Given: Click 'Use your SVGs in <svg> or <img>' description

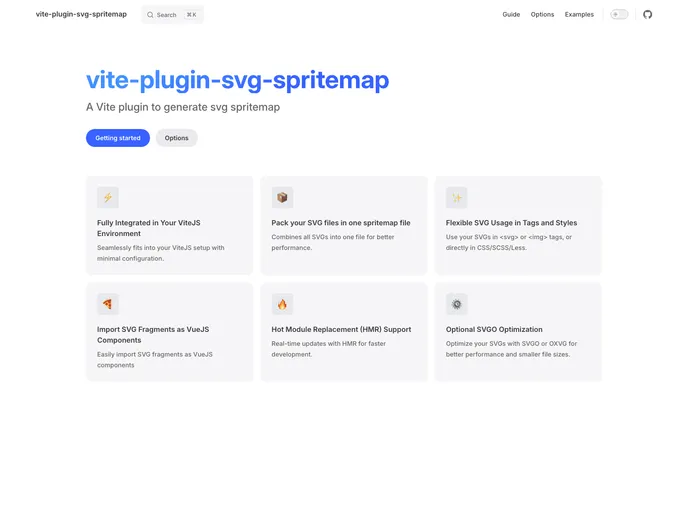Looking at the screenshot, I should (x=509, y=242).
